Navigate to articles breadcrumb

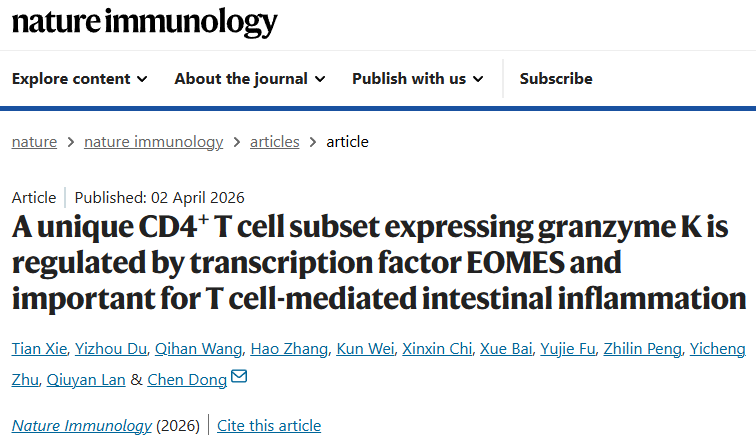click(x=274, y=142)
